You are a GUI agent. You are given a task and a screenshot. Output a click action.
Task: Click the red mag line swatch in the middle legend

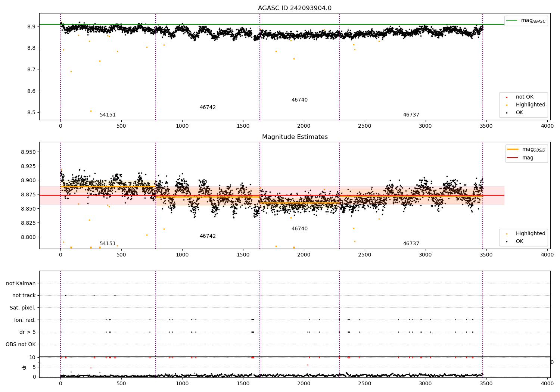click(513, 158)
